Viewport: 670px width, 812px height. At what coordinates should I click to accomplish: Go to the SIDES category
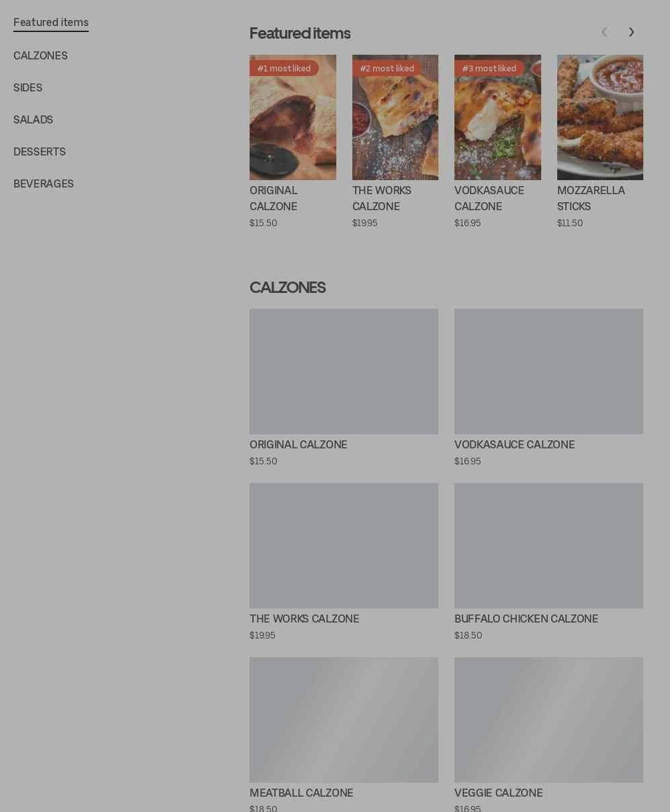[28, 88]
